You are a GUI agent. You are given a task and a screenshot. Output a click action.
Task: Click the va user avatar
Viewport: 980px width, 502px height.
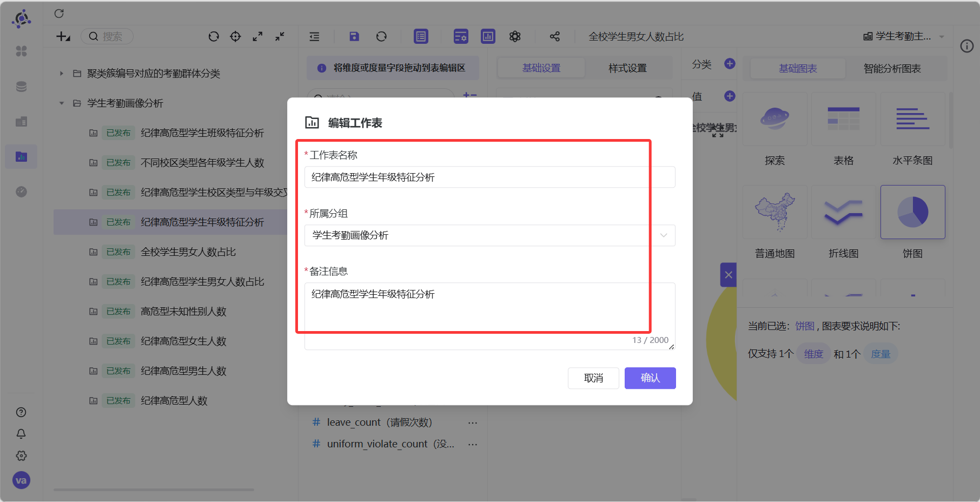(21, 480)
